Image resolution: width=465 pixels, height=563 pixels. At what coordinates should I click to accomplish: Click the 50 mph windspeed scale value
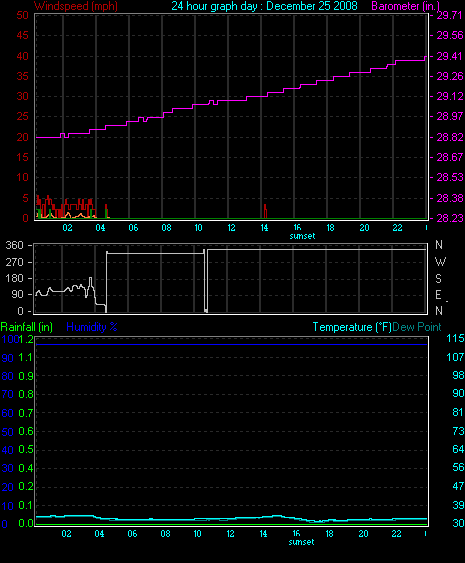point(23,15)
